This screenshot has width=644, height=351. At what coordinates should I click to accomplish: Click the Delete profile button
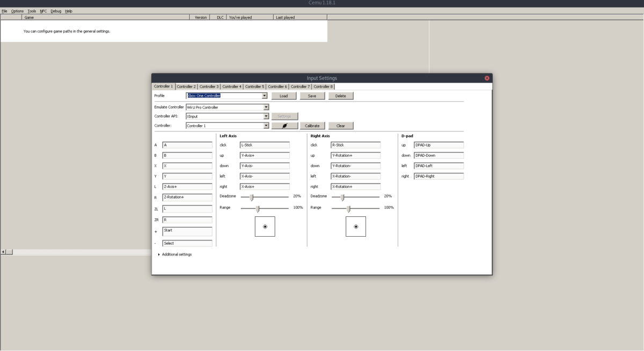(341, 96)
